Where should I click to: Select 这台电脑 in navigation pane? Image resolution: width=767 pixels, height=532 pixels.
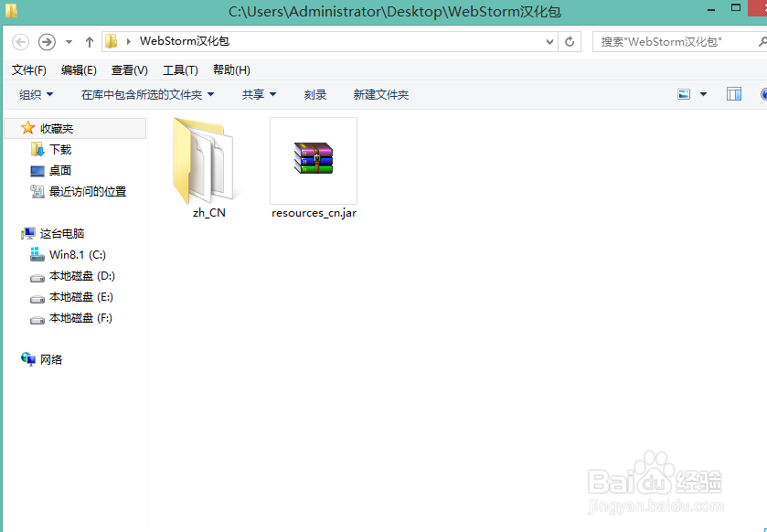pos(53,234)
